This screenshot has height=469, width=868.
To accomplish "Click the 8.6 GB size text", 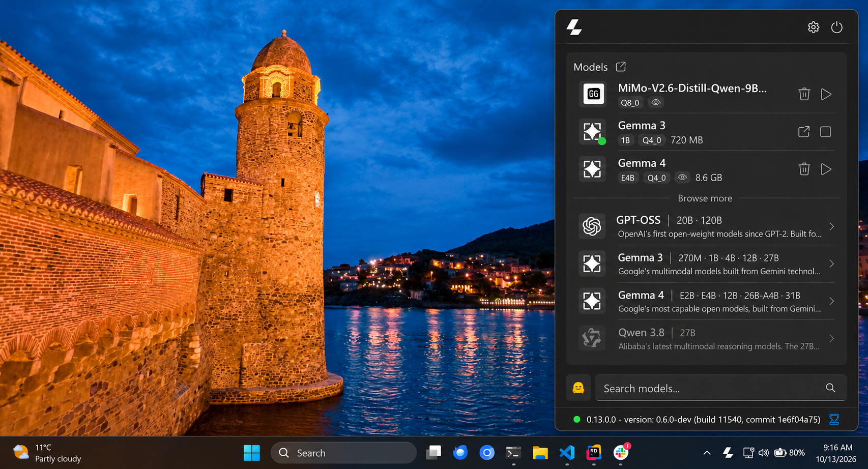I will click(x=709, y=178).
